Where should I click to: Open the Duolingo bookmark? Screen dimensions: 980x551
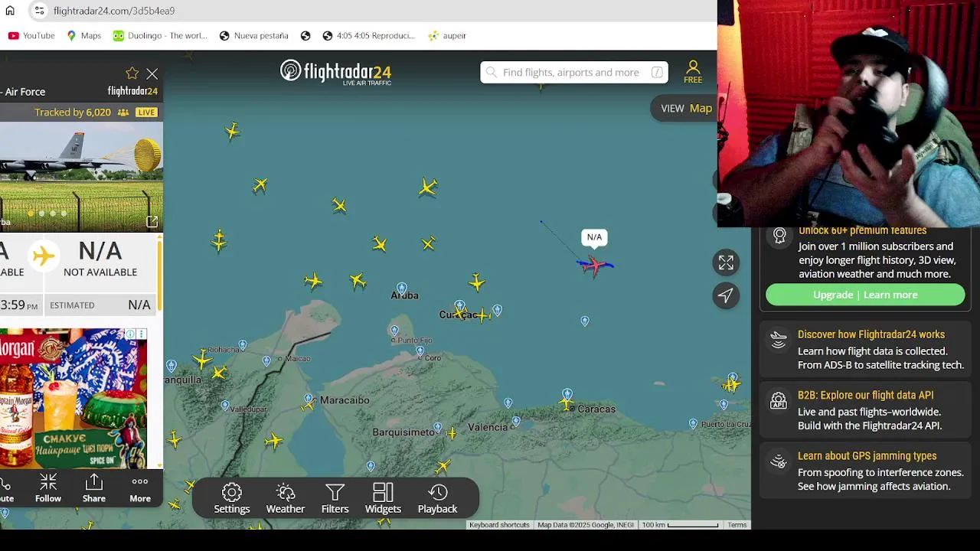click(x=160, y=35)
